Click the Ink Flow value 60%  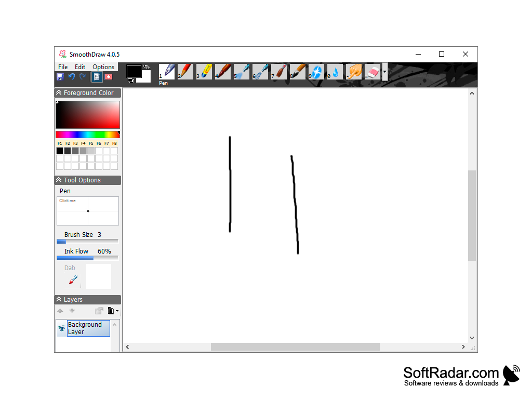coord(104,251)
